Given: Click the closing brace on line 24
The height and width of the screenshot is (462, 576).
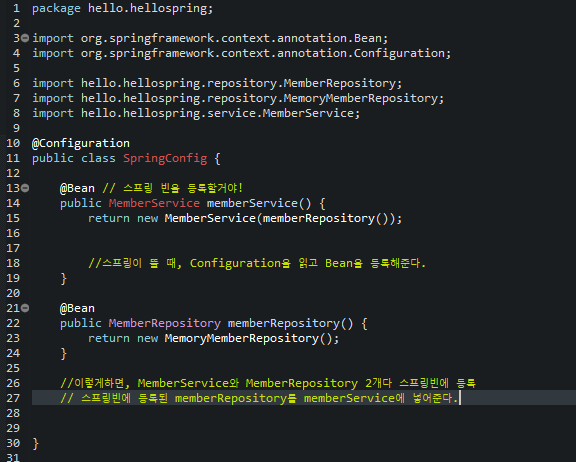Looking at the screenshot, I should coord(64,354).
